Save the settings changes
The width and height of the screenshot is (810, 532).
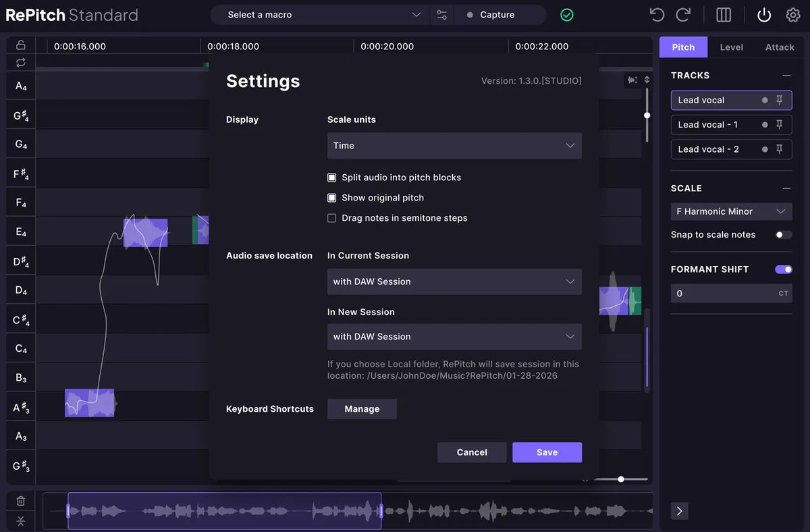click(547, 452)
